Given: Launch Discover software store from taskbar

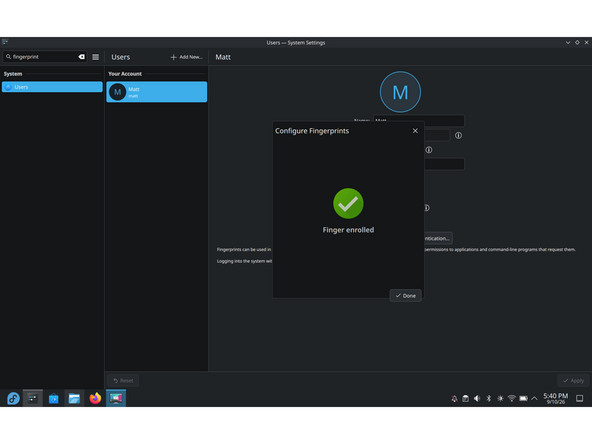Looking at the screenshot, I should 54,398.
